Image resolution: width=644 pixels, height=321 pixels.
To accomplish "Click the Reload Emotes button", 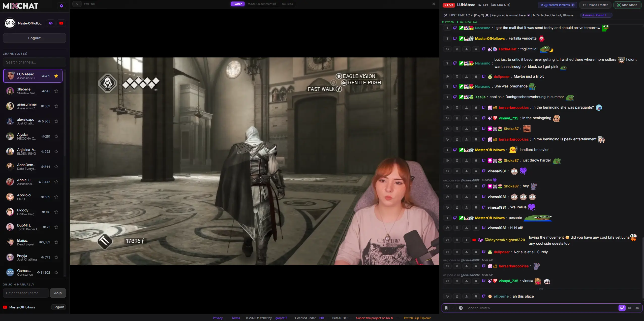I will [x=595, y=5].
